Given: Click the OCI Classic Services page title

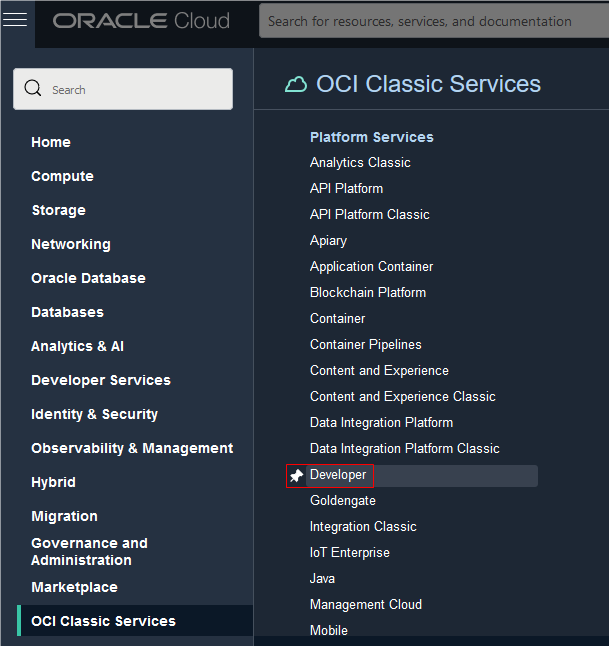Looking at the screenshot, I should click(428, 84).
